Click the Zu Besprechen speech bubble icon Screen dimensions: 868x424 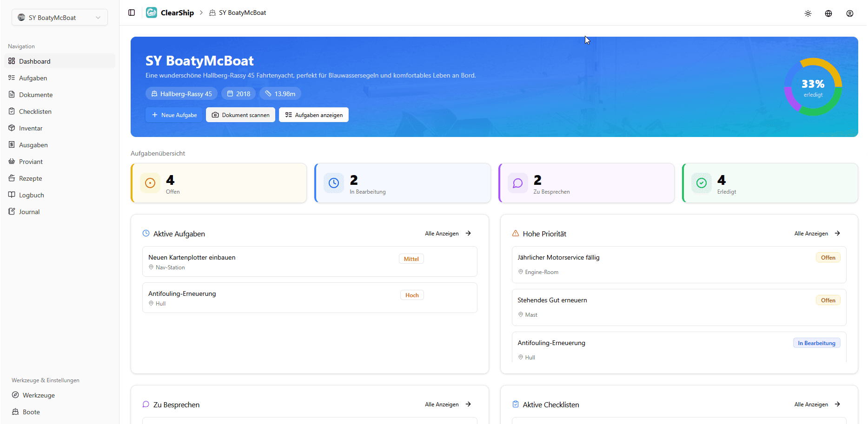[x=517, y=183]
